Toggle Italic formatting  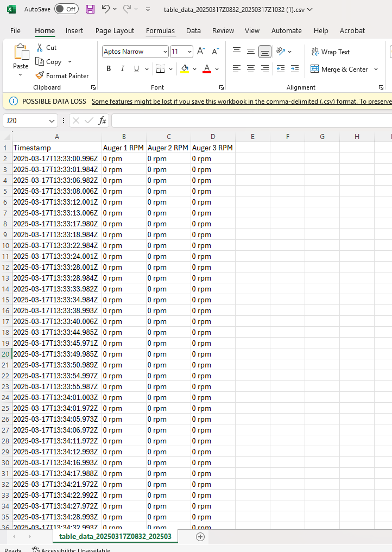(x=122, y=68)
